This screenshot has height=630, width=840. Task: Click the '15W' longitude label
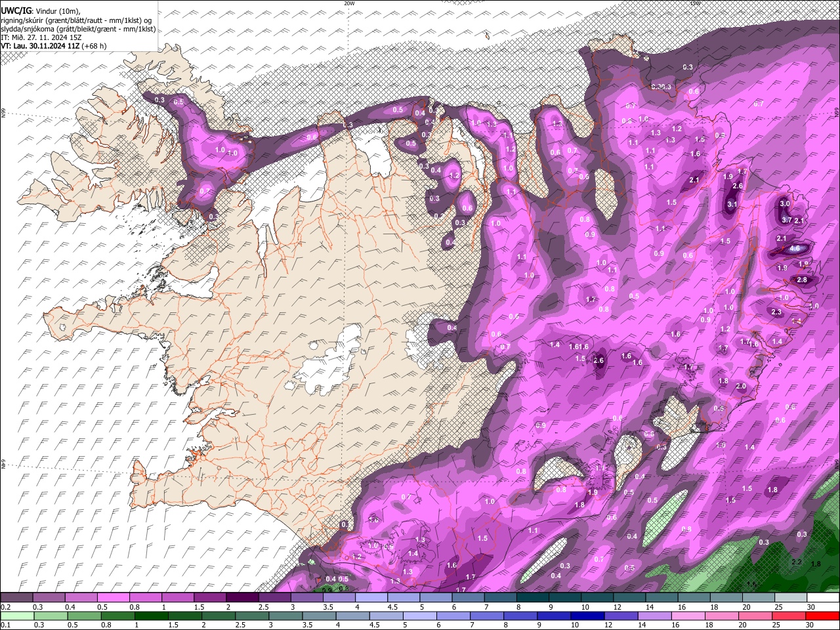click(695, 3)
